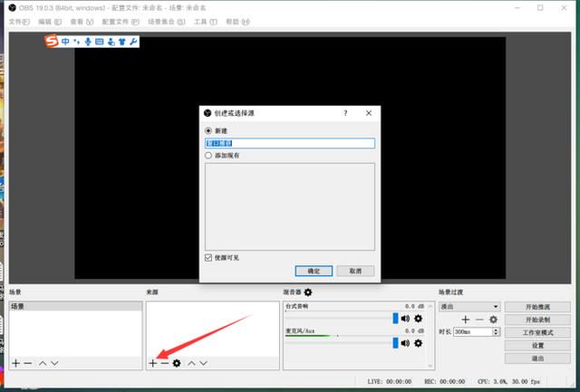This screenshot has height=392, width=580.
Task: Select the create new radio option
Action: [208, 130]
